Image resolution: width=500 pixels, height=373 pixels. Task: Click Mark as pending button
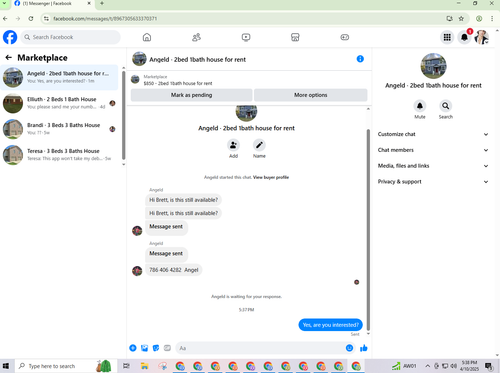coord(191,95)
